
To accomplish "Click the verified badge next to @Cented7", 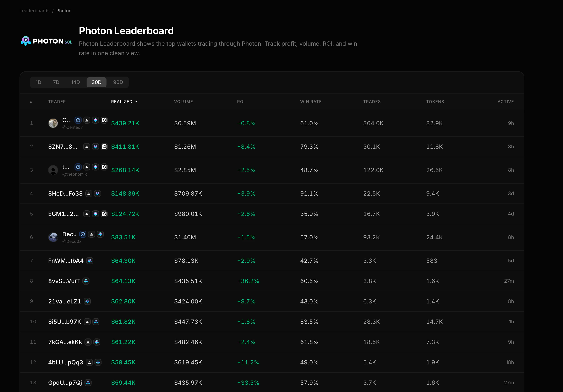I will point(78,120).
